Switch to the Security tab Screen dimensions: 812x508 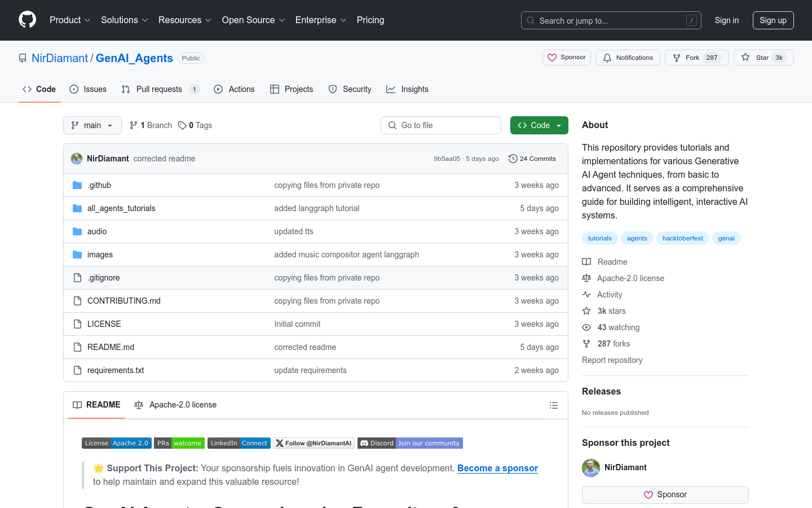[350, 89]
